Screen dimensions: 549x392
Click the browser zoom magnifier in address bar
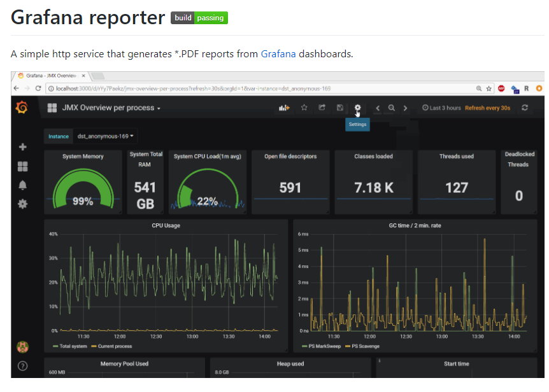coord(479,88)
